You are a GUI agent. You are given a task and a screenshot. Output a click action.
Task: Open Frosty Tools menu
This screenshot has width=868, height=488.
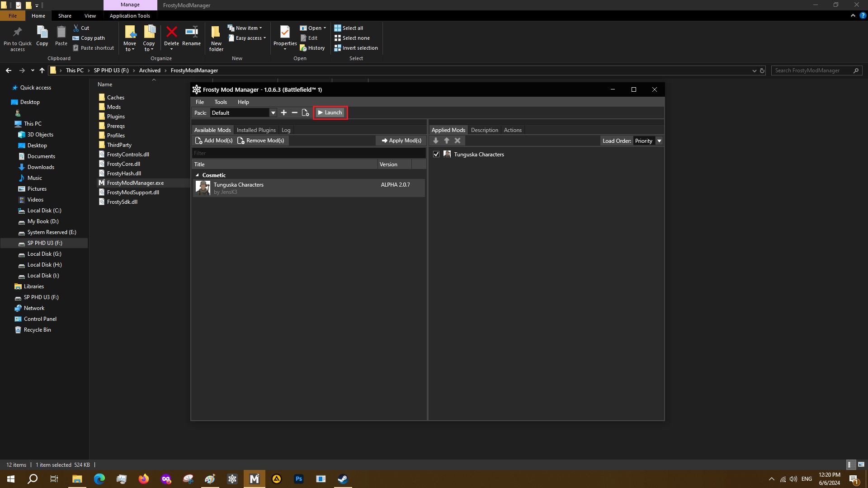[221, 102]
